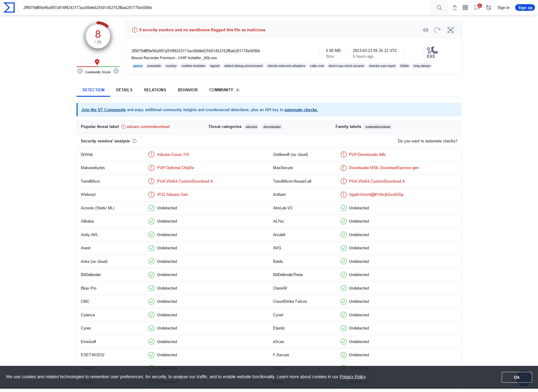Image resolution: width=538 pixels, height=392 pixels.
Task: Click the customdownload family label chip
Action: pyautogui.click(x=378, y=127)
